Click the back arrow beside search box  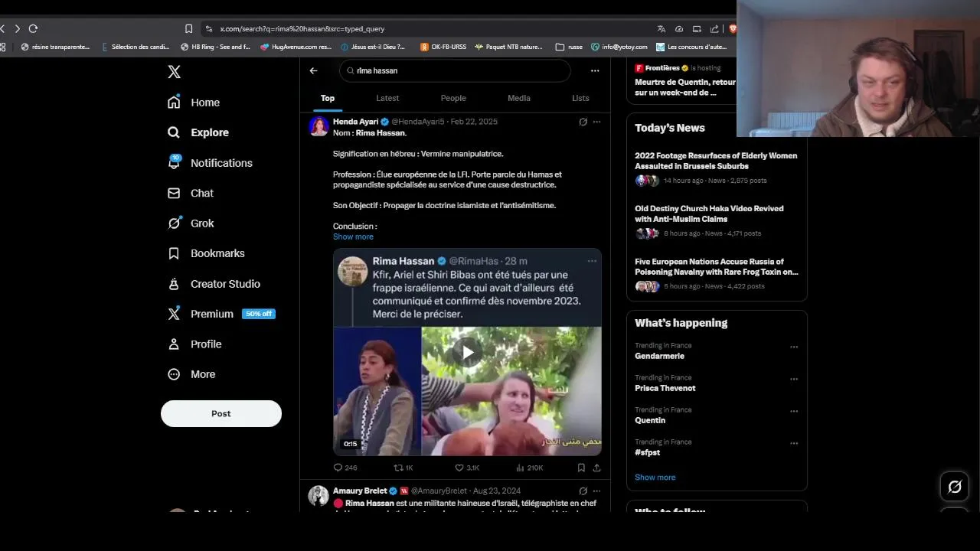(x=313, y=70)
